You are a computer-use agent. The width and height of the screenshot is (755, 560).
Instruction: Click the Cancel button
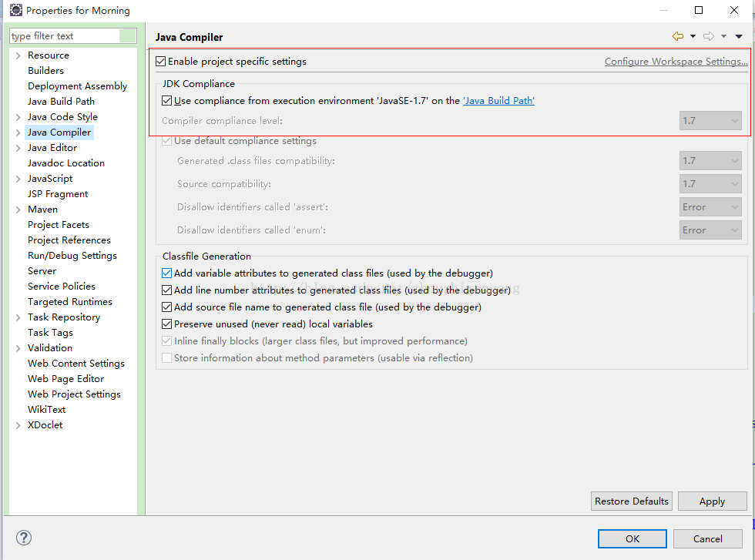707,538
